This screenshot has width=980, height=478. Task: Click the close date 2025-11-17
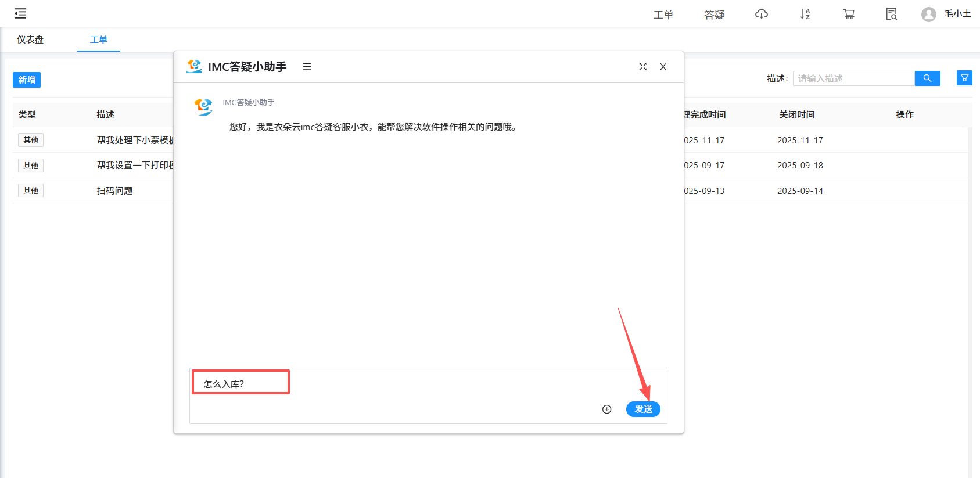point(800,141)
